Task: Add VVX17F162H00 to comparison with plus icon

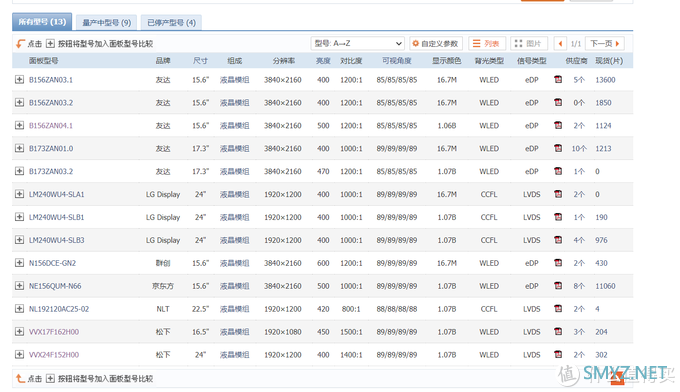Action: (19, 332)
